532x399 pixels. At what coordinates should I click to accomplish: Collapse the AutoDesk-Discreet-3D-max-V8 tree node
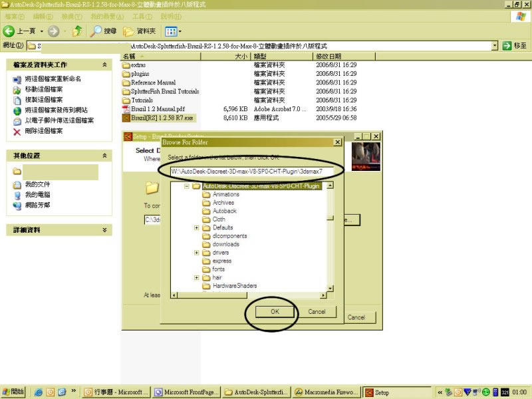(187, 186)
